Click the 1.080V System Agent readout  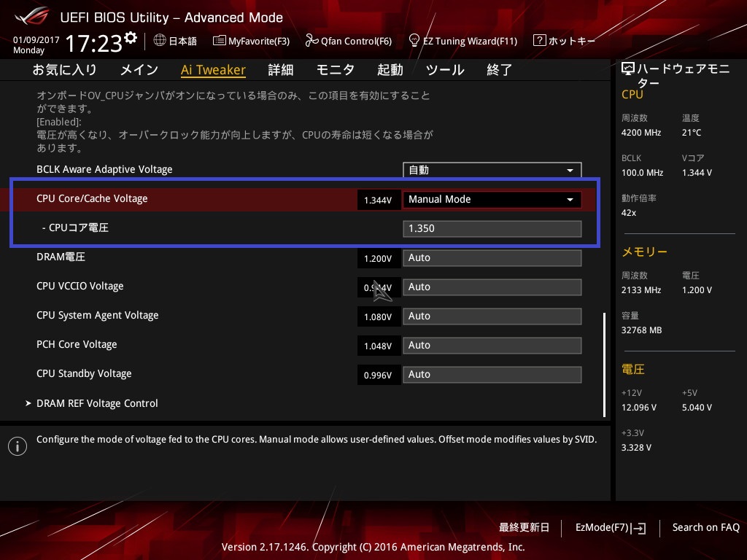coord(378,317)
